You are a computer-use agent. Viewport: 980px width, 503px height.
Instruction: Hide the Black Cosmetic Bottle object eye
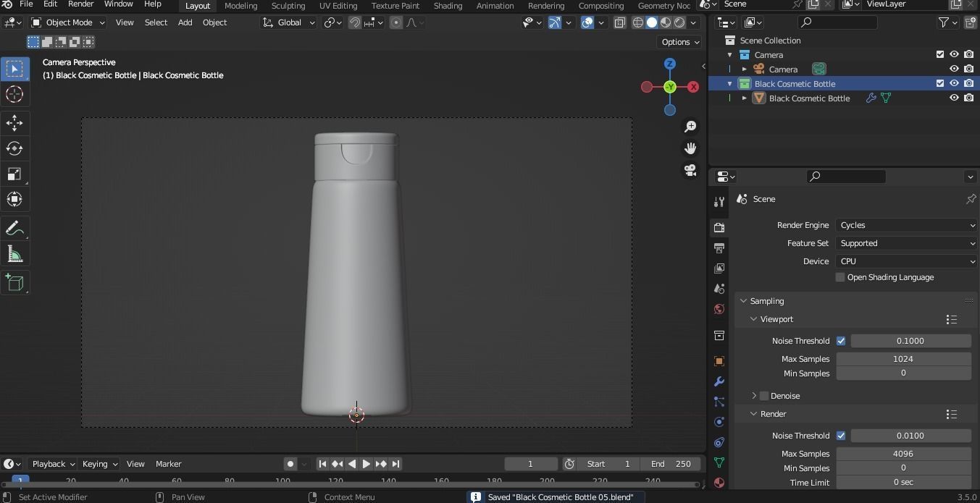click(x=954, y=98)
